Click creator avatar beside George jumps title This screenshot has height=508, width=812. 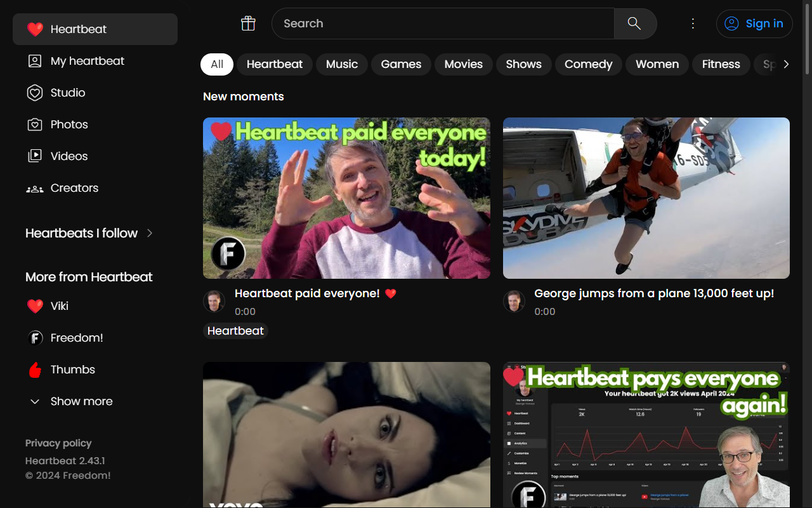click(x=514, y=302)
